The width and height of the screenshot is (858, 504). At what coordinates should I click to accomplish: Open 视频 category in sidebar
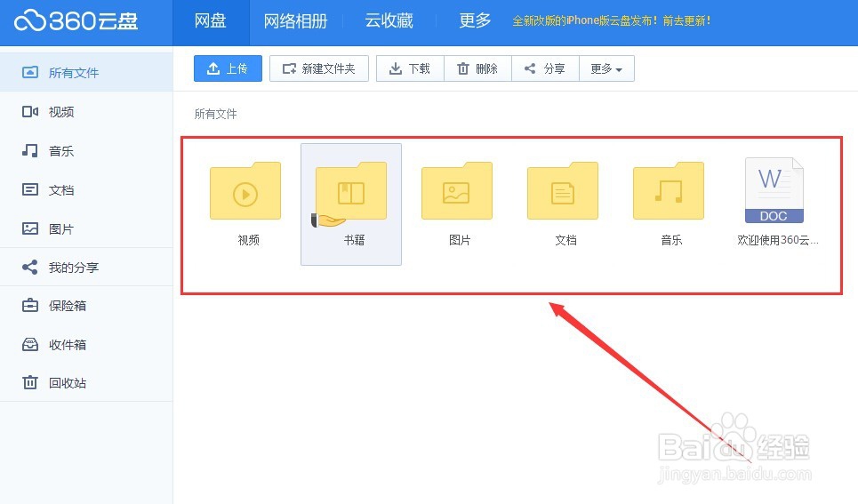(x=86, y=112)
